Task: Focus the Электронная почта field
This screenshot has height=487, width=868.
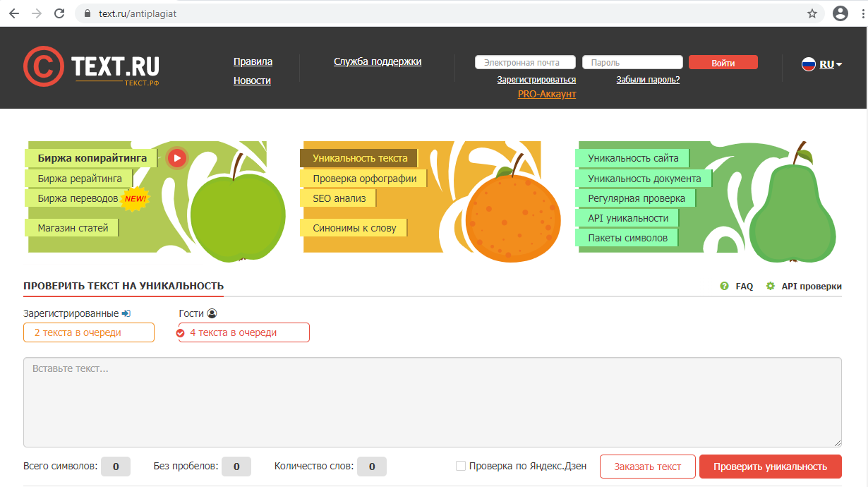Action: (x=525, y=63)
